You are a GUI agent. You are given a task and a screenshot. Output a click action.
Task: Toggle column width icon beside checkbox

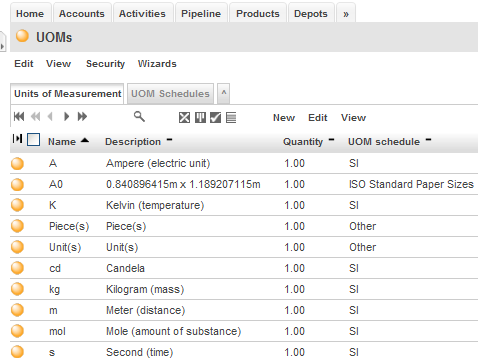[x=17, y=139]
